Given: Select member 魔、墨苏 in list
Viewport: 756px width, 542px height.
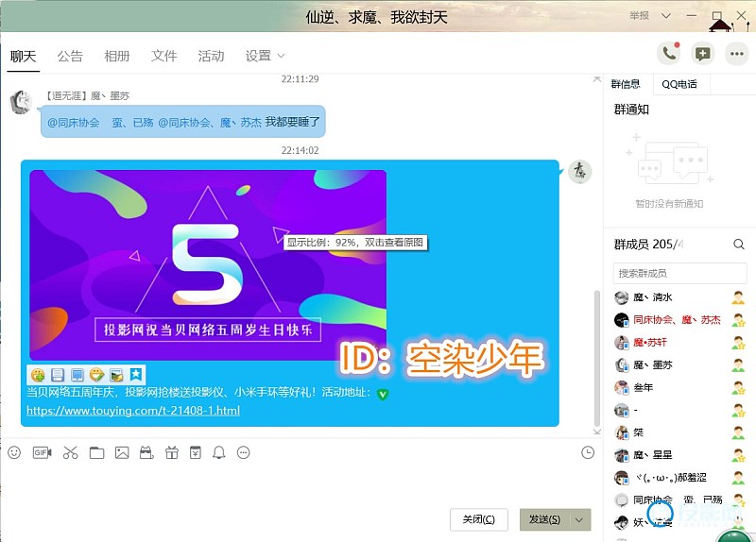Looking at the screenshot, I should pos(679,365).
